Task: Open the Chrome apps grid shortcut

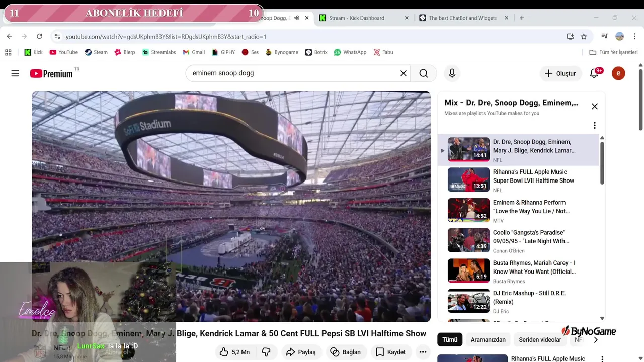Action: click(8, 52)
